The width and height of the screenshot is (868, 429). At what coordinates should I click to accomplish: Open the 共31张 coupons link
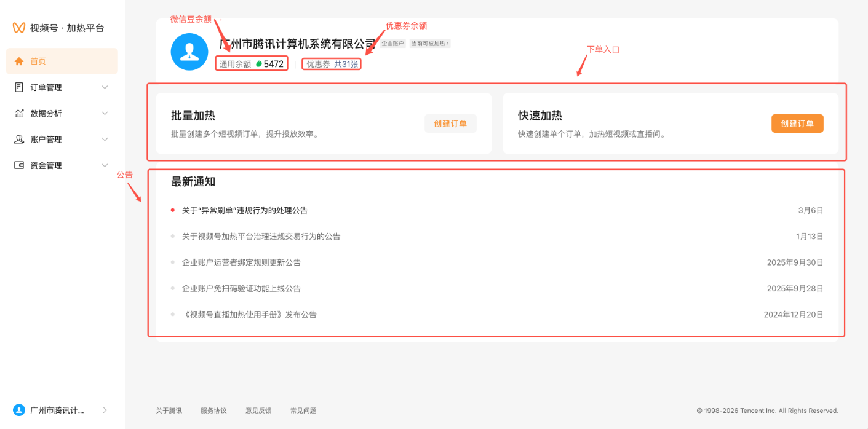pyautogui.click(x=346, y=64)
